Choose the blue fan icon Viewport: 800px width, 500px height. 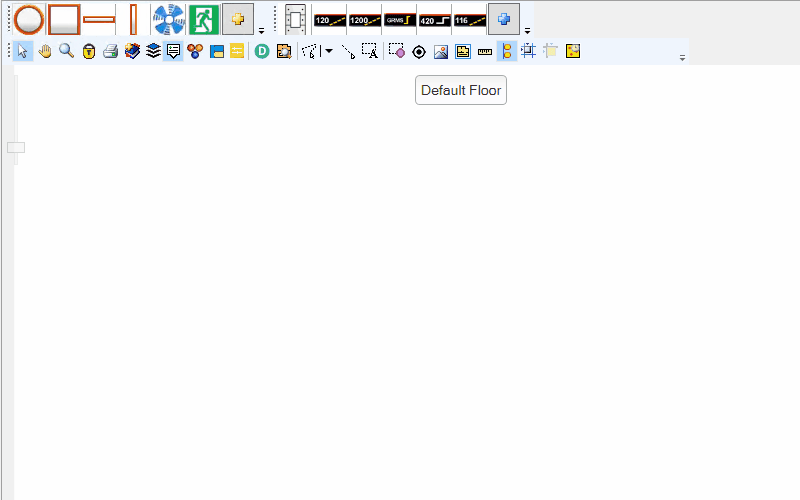[168, 19]
